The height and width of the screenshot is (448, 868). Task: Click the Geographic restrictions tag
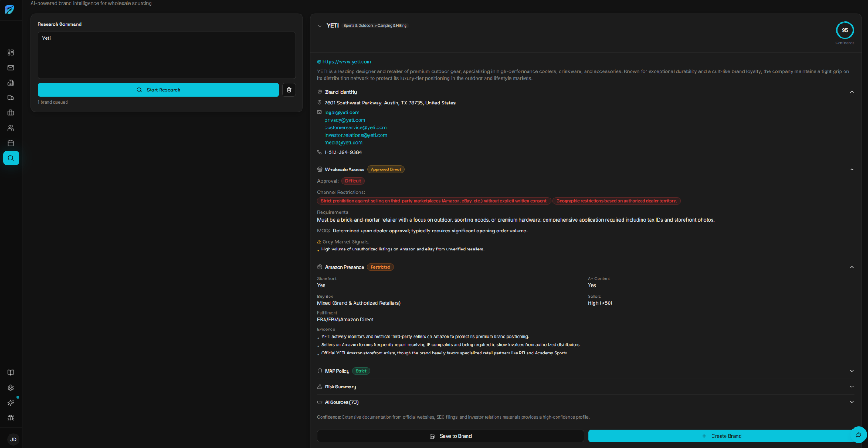[617, 201]
